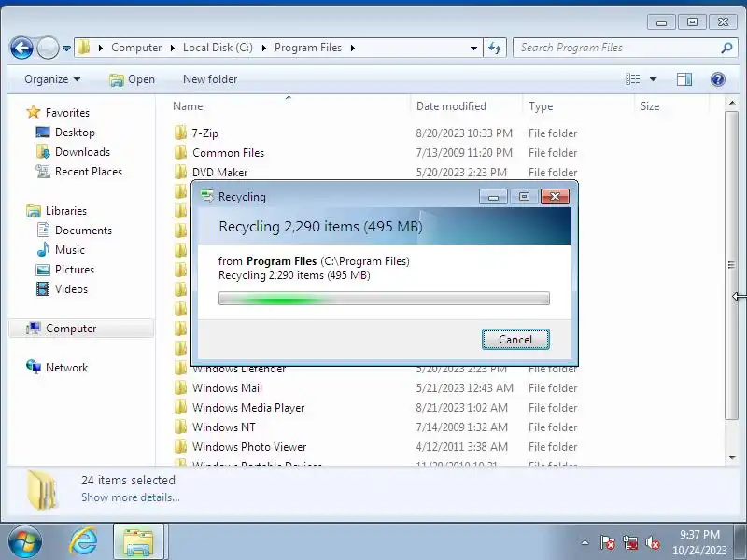Click the 7-Zip folder icon
Image resolution: width=747 pixels, height=560 pixels.
(180, 133)
